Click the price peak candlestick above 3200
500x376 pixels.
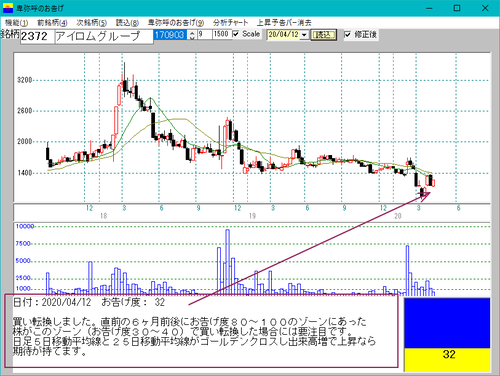[125, 80]
